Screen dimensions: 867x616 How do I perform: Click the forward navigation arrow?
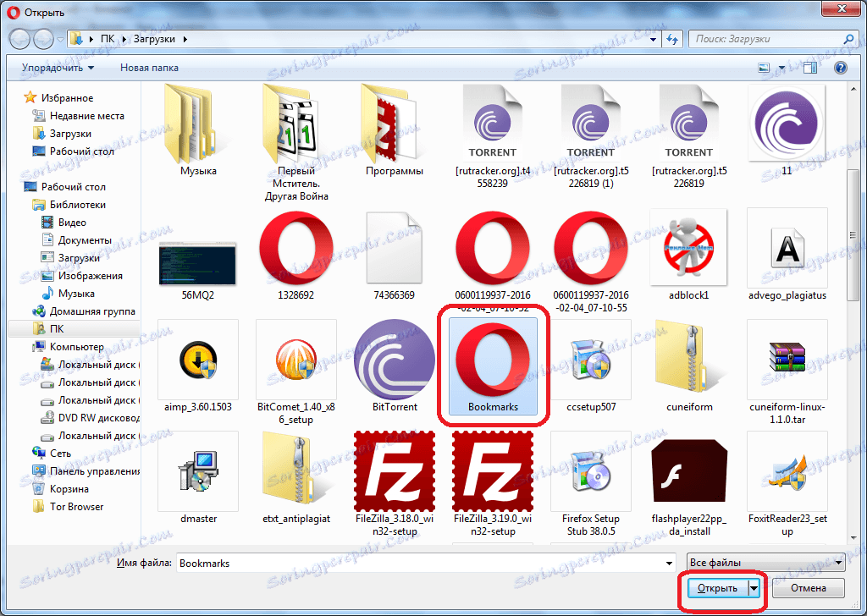coord(44,39)
